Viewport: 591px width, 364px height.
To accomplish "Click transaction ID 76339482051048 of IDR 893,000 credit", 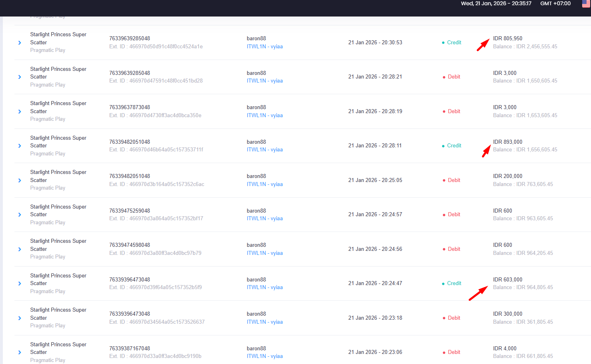I will pyautogui.click(x=130, y=142).
